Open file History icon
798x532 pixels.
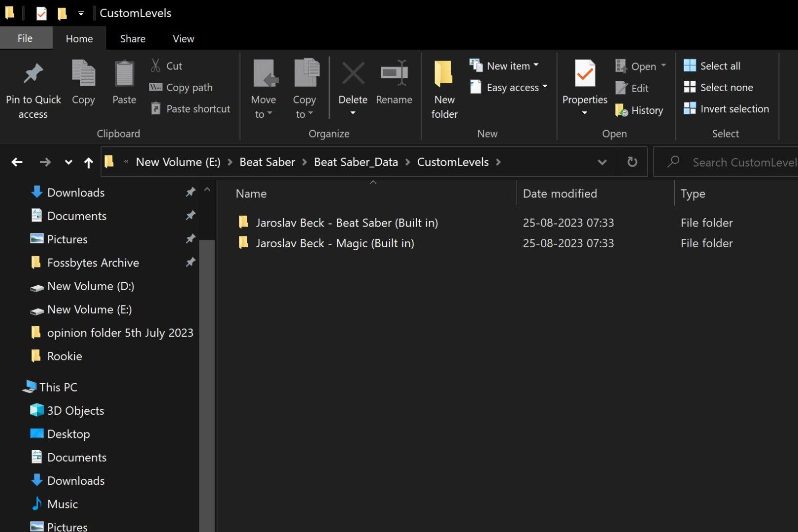622,110
